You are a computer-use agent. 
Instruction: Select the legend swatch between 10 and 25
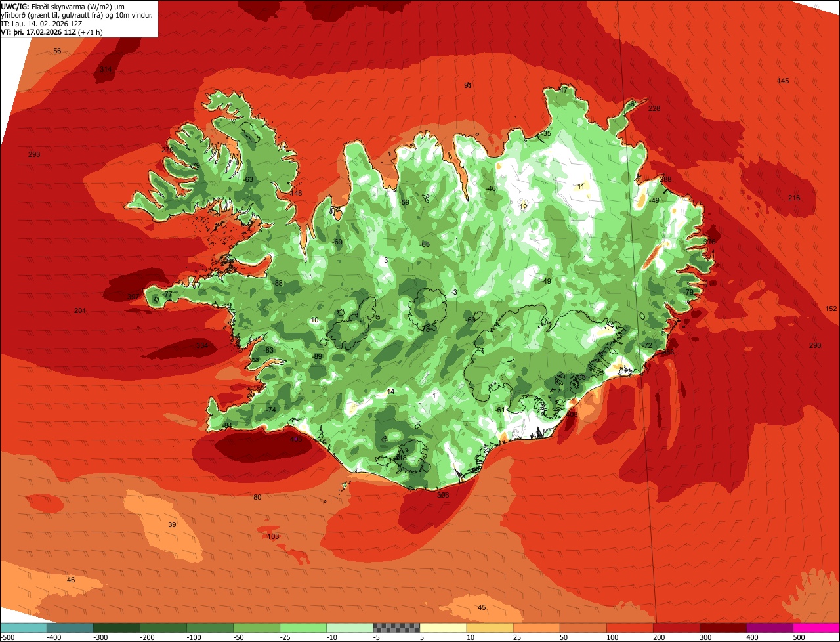pos(490,627)
